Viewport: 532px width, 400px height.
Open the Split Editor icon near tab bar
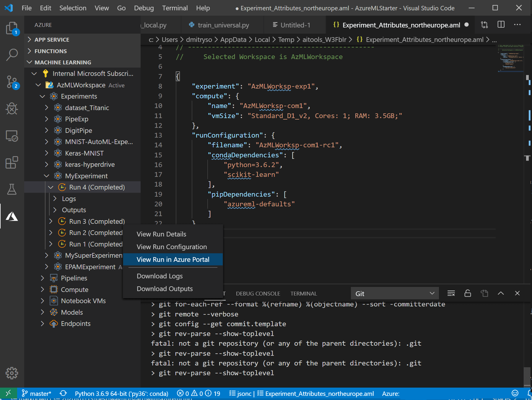tap(501, 25)
